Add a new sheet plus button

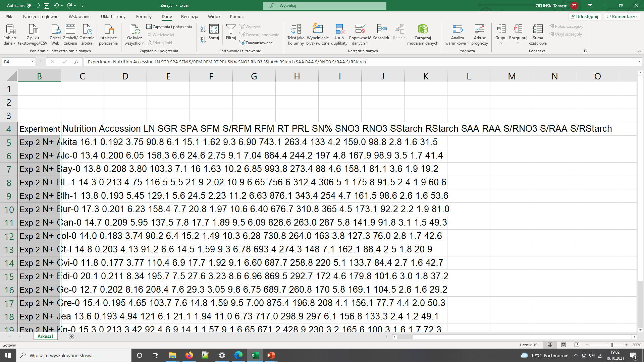pyautogui.click(x=71, y=336)
